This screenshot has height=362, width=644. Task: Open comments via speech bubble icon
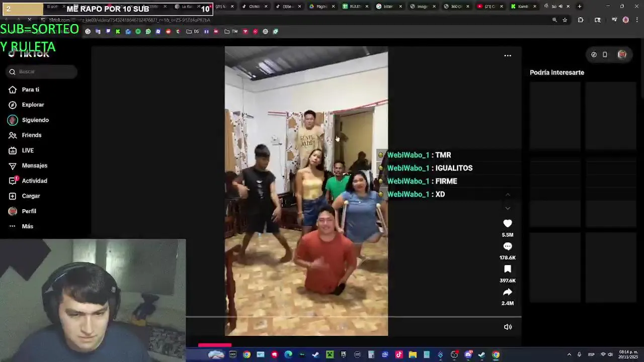(508, 246)
